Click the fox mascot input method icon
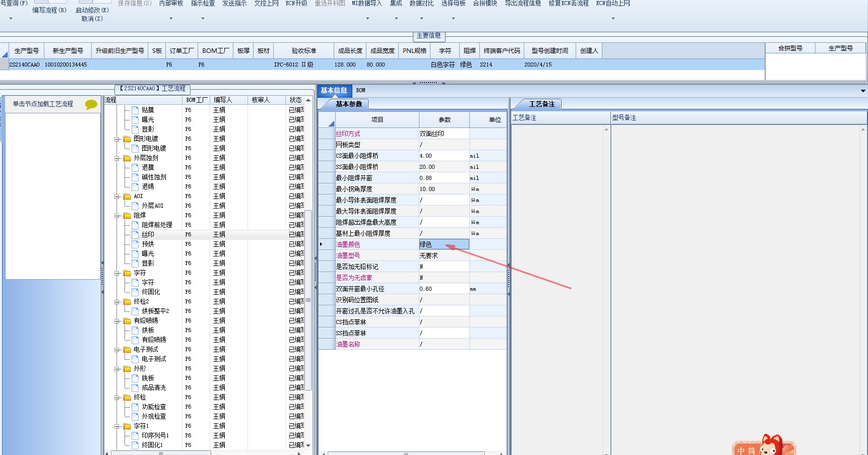Image resolution: width=868 pixels, height=455 pixels. (770, 445)
